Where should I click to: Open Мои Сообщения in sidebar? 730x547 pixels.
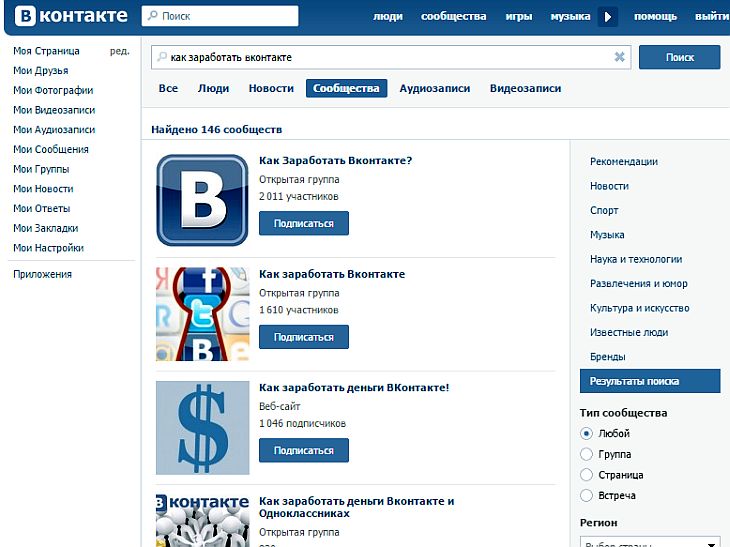coord(51,149)
